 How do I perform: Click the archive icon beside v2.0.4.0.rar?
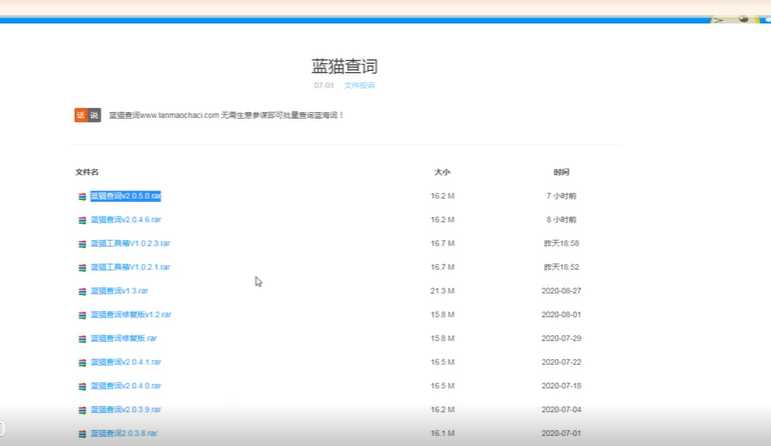coord(82,387)
